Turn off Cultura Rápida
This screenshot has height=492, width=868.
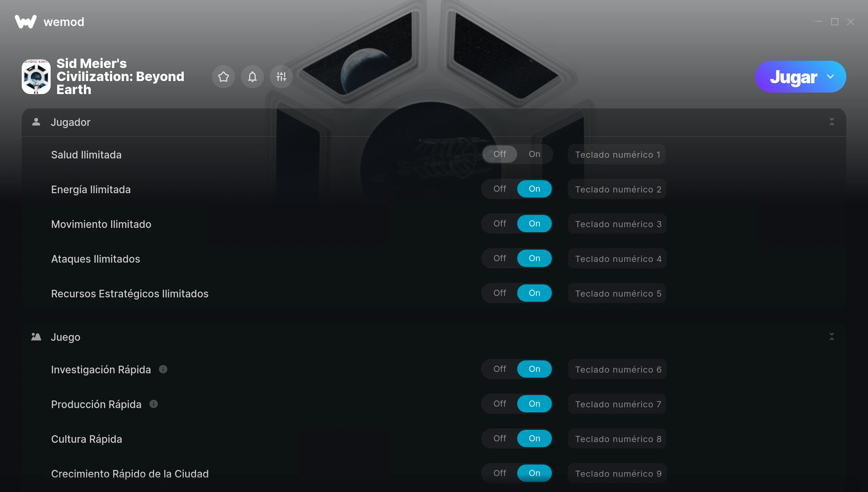(500, 438)
